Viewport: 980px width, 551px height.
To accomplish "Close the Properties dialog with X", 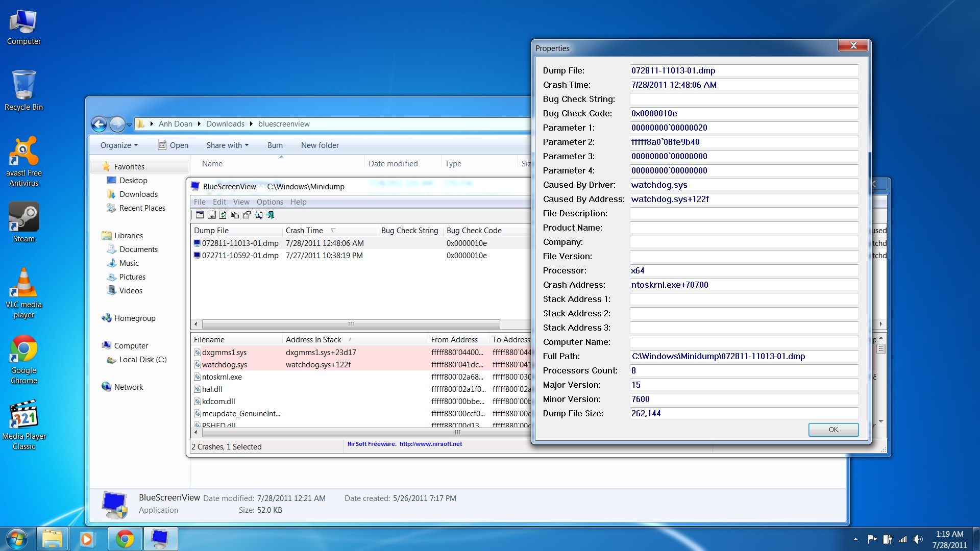I will [853, 45].
